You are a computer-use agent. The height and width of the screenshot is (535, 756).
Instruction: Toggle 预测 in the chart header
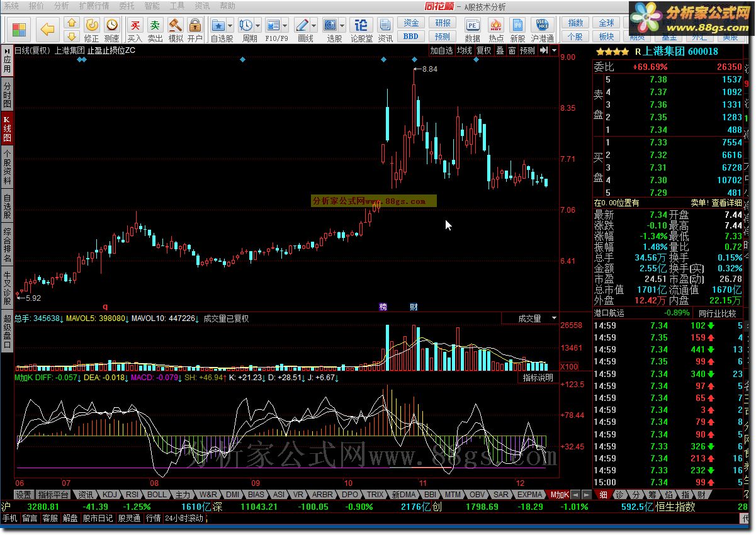[x=528, y=50]
